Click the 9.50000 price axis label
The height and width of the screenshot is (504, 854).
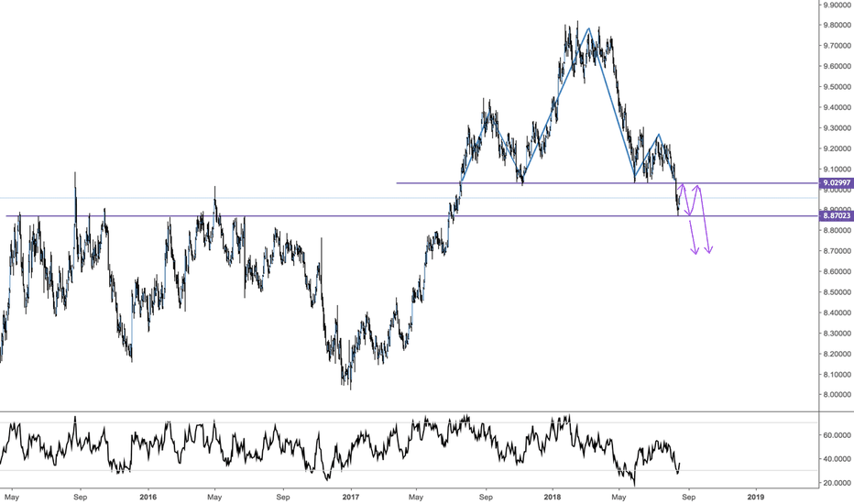coord(837,87)
